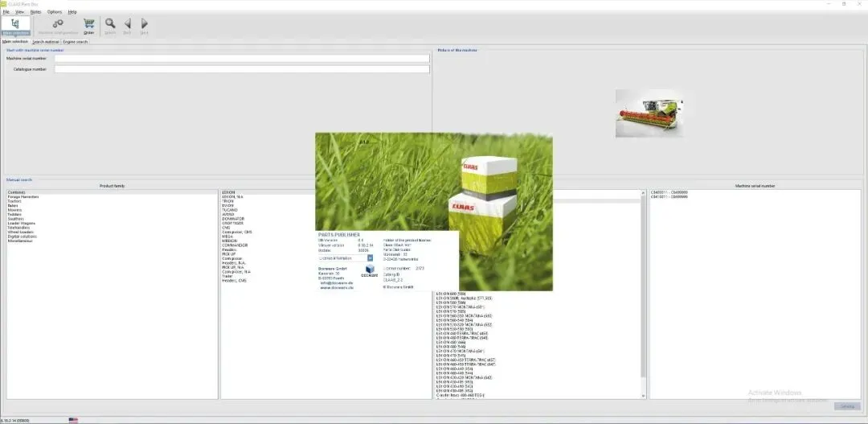Screen dimensions: 868x424
Task: Select the DOMINATOR type row
Action: click(x=268, y=219)
